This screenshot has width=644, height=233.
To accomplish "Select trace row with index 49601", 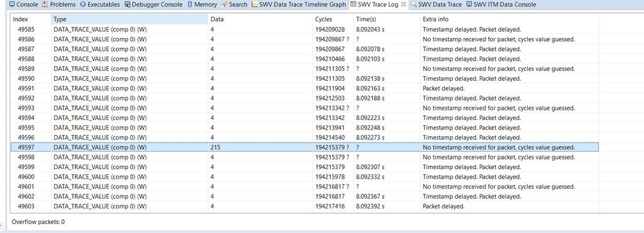I will tap(304, 187).
